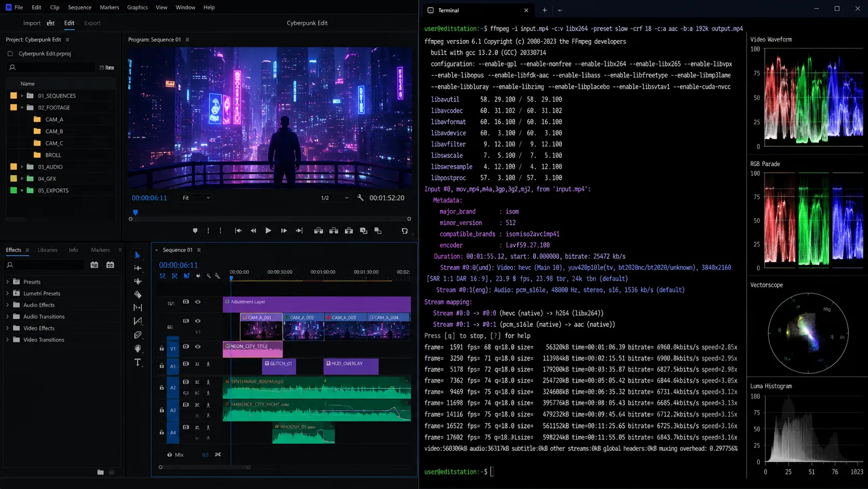Select the GLITCH_01 clip
The width and height of the screenshot is (868, 489).
point(279,366)
